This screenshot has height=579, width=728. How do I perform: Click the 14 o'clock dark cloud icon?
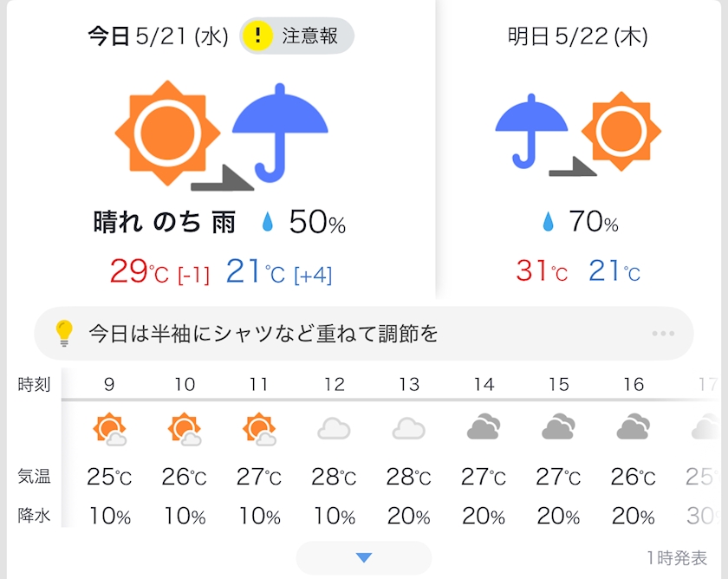(483, 428)
